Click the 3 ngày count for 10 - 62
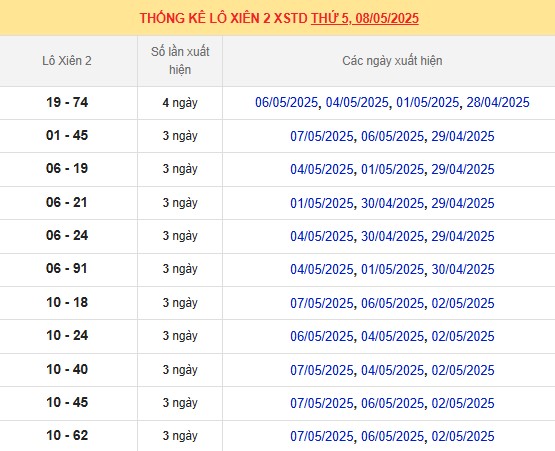 pyautogui.click(x=180, y=436)
